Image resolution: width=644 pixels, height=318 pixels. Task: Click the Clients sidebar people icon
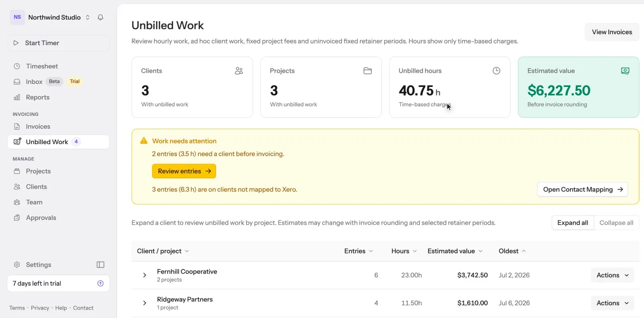tap(17, 187)
